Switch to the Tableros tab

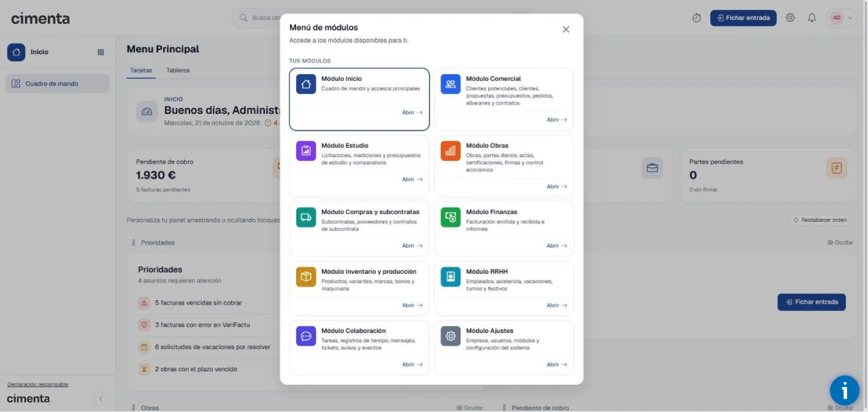(178, 70)
